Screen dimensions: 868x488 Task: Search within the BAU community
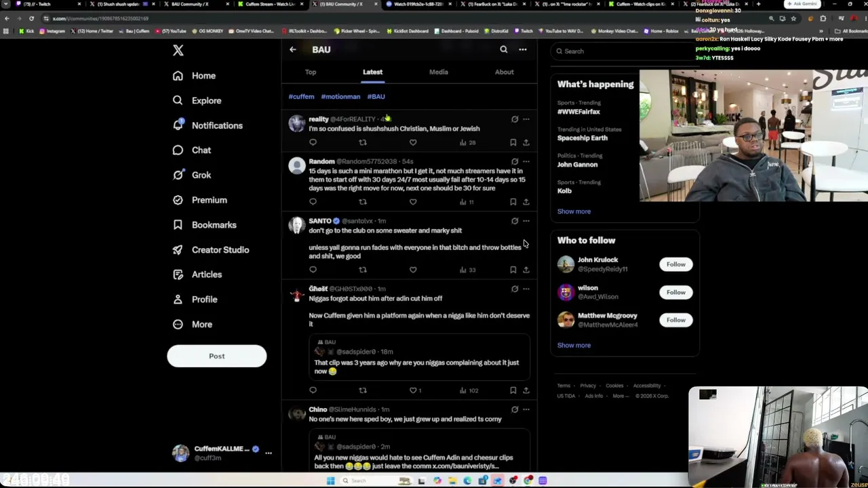pyautogui.click(x=503, y=49)
